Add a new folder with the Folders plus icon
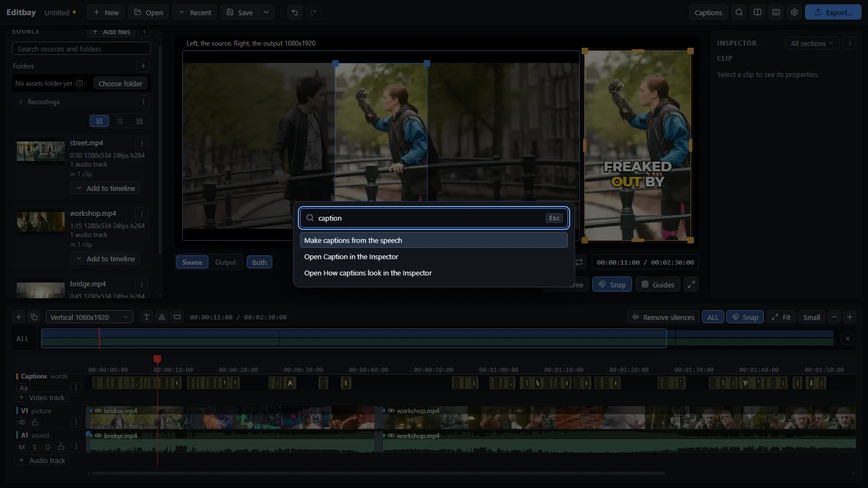The image size is (868, 488). coord(143,66)
